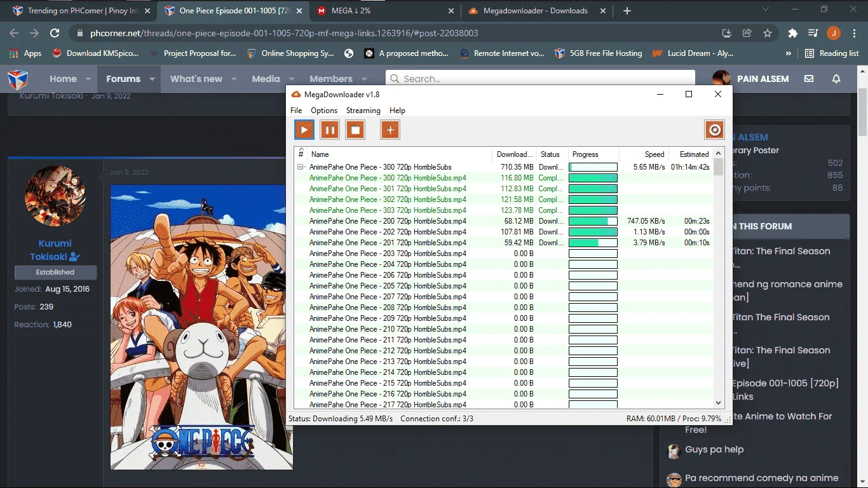Collapse the One Piece - 300 package tree

click(x=301, y=167)
